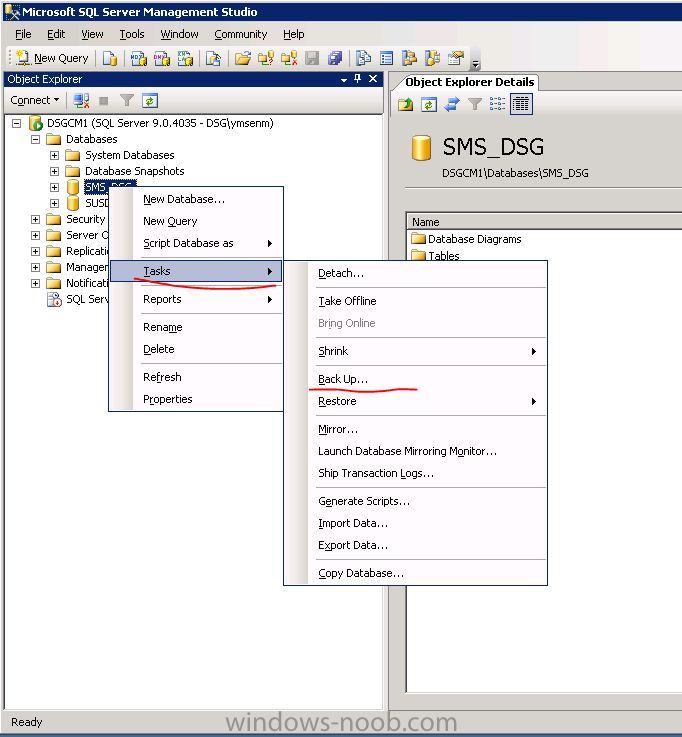Open the Object Explorer window position dropdown
682x737 pixels.
(x=344, y=79)
